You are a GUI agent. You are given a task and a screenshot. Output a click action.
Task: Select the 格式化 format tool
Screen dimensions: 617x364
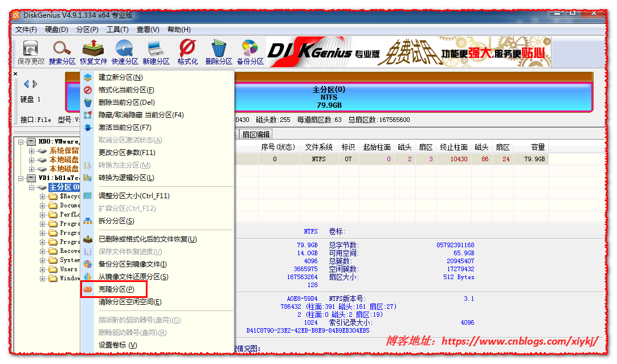click(x=187, y=52)
